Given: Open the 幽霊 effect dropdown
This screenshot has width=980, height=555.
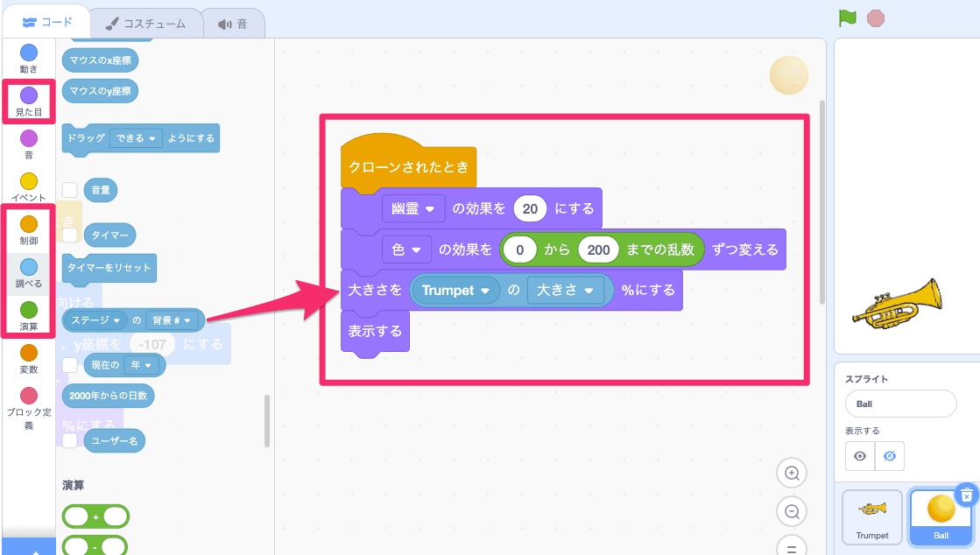Looking at the screenshot, I should click(413, 208).
